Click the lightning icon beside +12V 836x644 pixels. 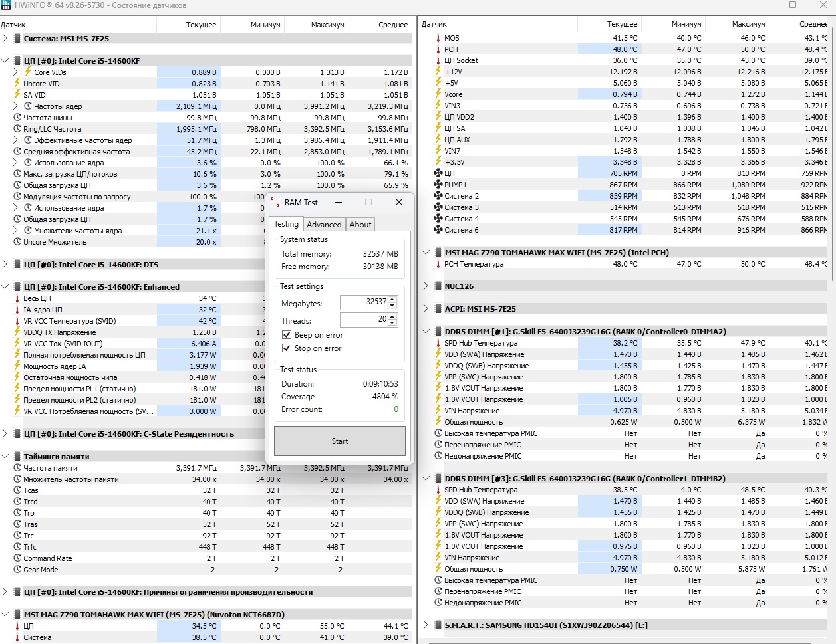pos(438,72)
